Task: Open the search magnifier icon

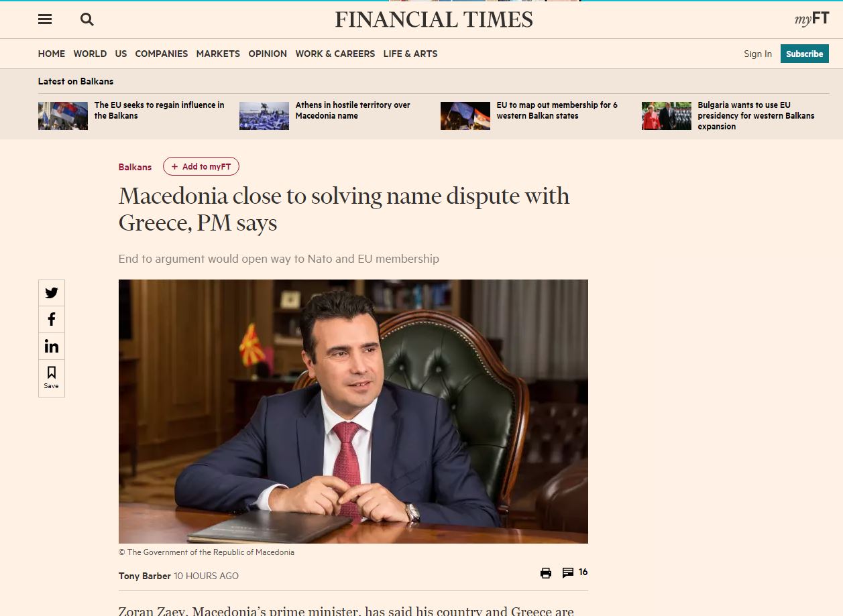Action: point(87,19)
